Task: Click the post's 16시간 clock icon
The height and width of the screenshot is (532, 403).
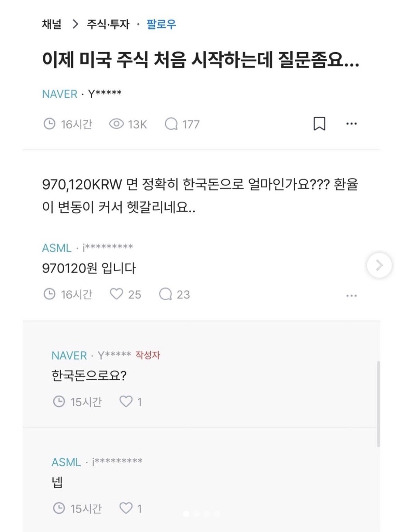Action: [50, 124]
